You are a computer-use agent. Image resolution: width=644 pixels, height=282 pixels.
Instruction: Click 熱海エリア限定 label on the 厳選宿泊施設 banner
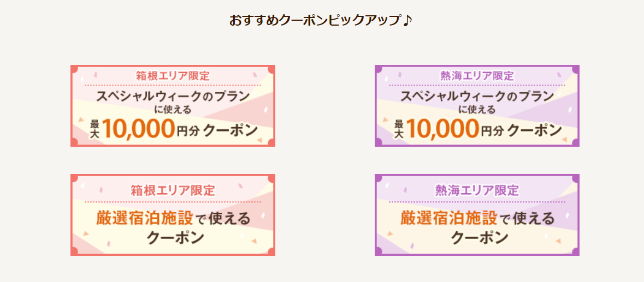coord(477,190)
